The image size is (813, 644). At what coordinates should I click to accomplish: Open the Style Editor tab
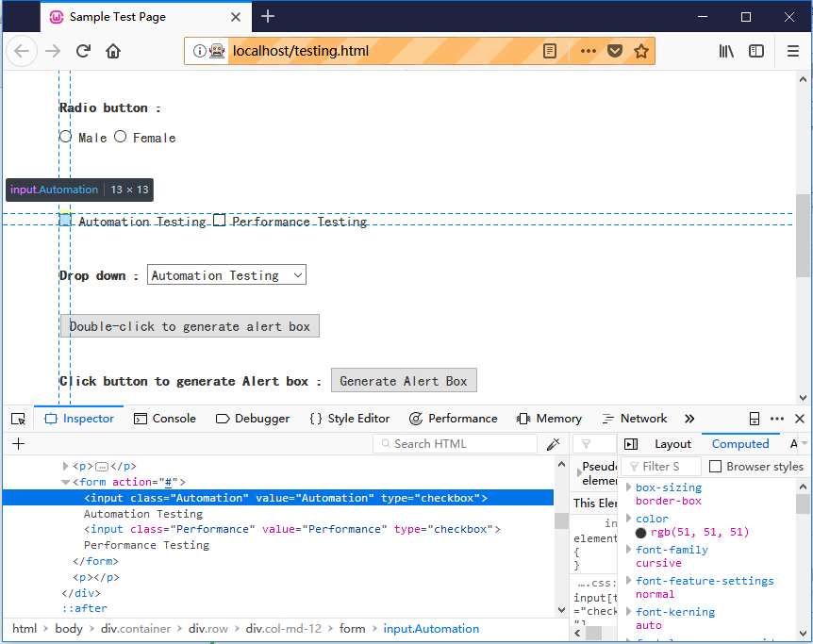(350, 419)
